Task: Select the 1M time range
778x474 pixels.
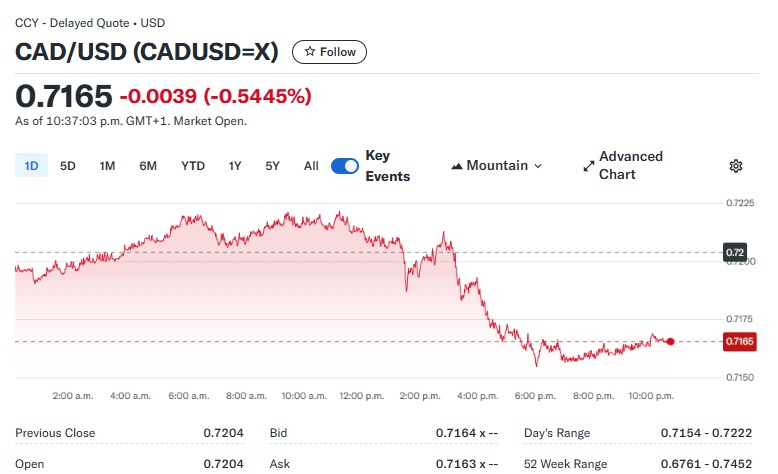Action: coord(107,166)
